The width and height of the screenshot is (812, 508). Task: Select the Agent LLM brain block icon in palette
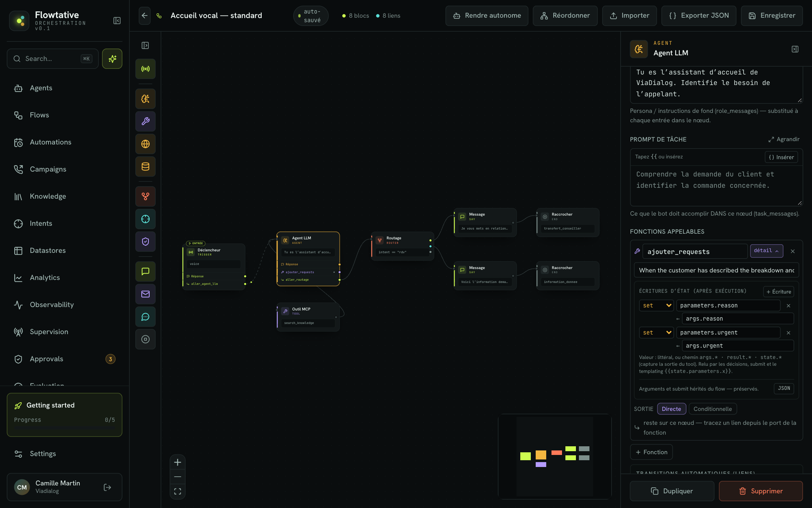[x=145, y=99]
